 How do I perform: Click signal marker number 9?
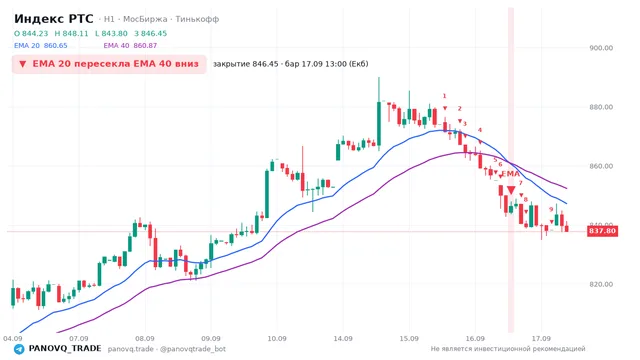click(551, 210)
